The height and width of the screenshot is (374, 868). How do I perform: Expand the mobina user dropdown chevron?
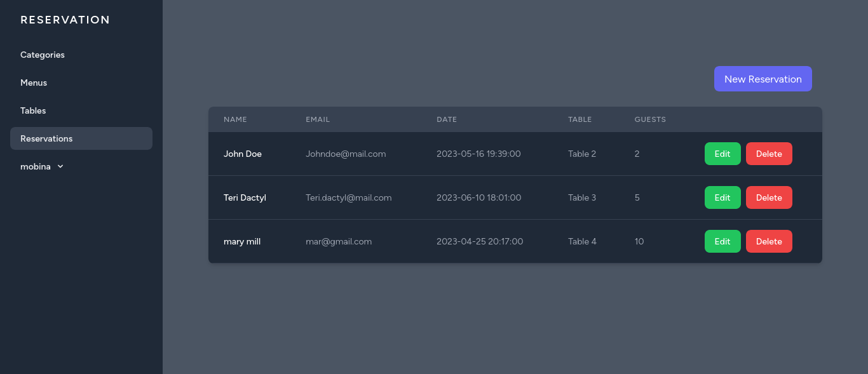60,166
